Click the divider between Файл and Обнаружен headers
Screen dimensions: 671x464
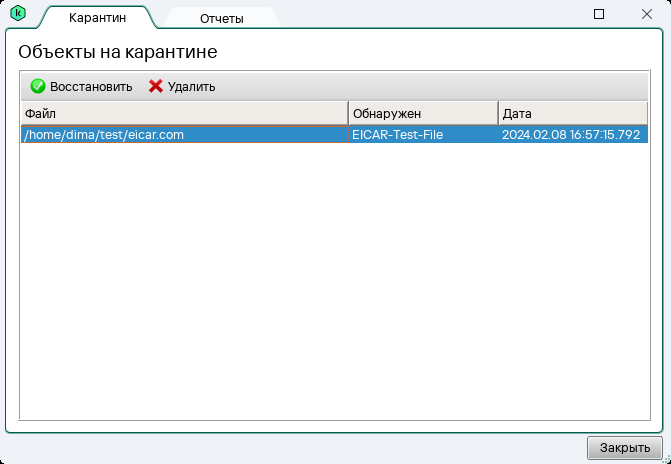click(x=348, y=113)
